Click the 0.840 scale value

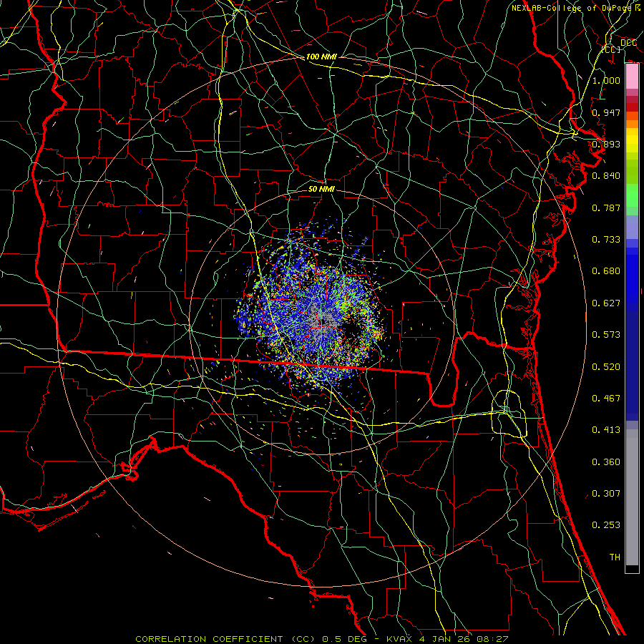(606, 175)
